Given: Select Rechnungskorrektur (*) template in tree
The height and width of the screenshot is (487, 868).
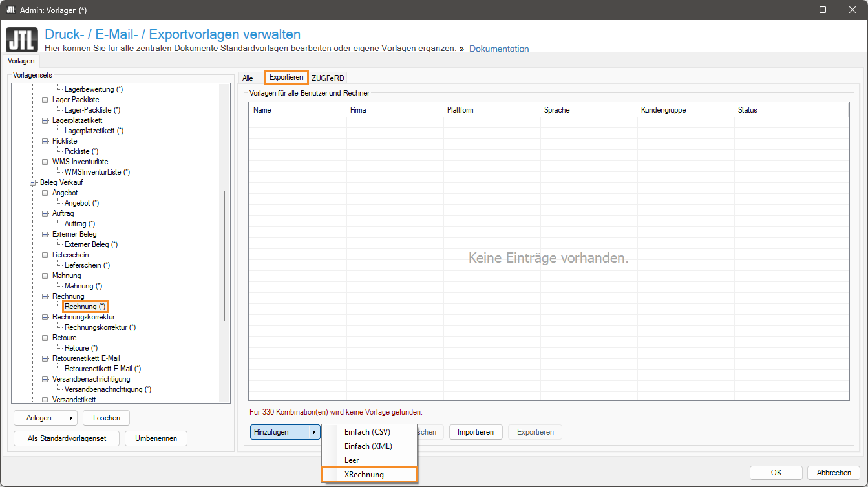Looking at the screenshot, I should (x=100, y=327).
